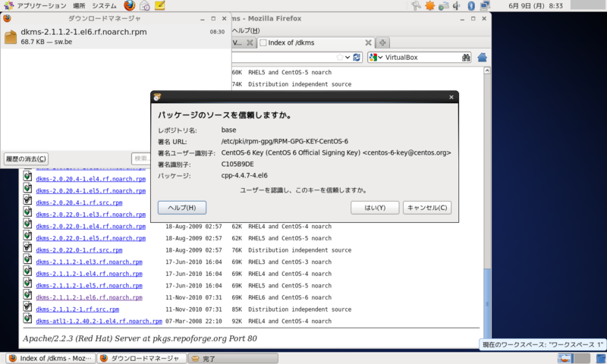The height and width of the screenshot is (364, 607).
Task: Click キャンセル(C) in the trust dialog
Action: (427, 208)
